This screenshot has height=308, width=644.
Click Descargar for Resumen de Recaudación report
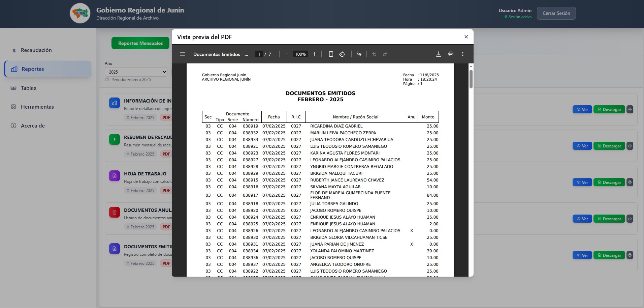(609, 146)
